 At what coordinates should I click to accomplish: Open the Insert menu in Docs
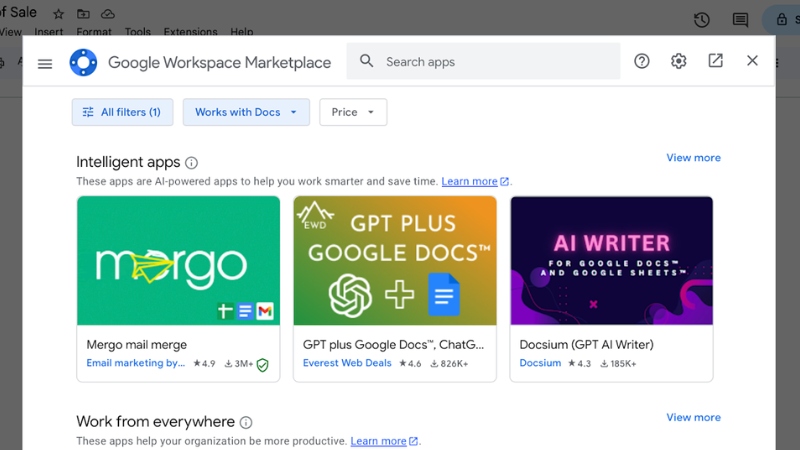(x=48, y=32)
